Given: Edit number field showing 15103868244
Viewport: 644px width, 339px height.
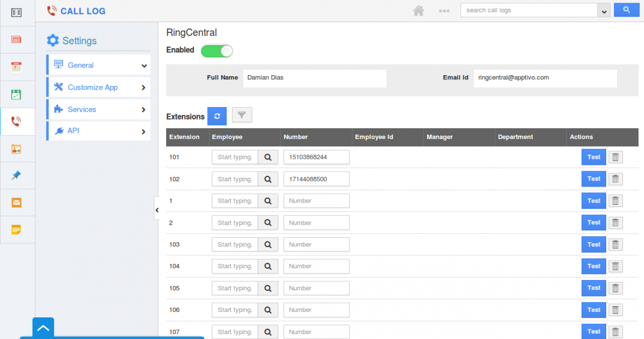Looking at the screenshot, I should tap(316, 157).
